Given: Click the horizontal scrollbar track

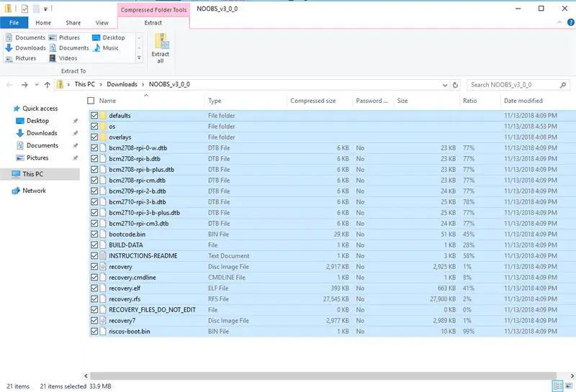Looking at the screenshot, I should tap(323, 376).
